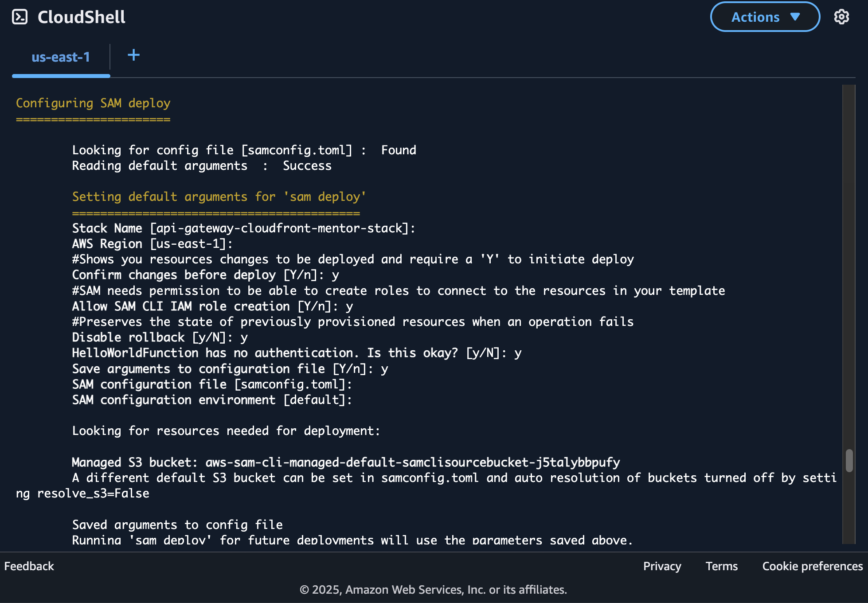
Task: Click the CloudShell terminal logo icon
Action: coord(20,17)
